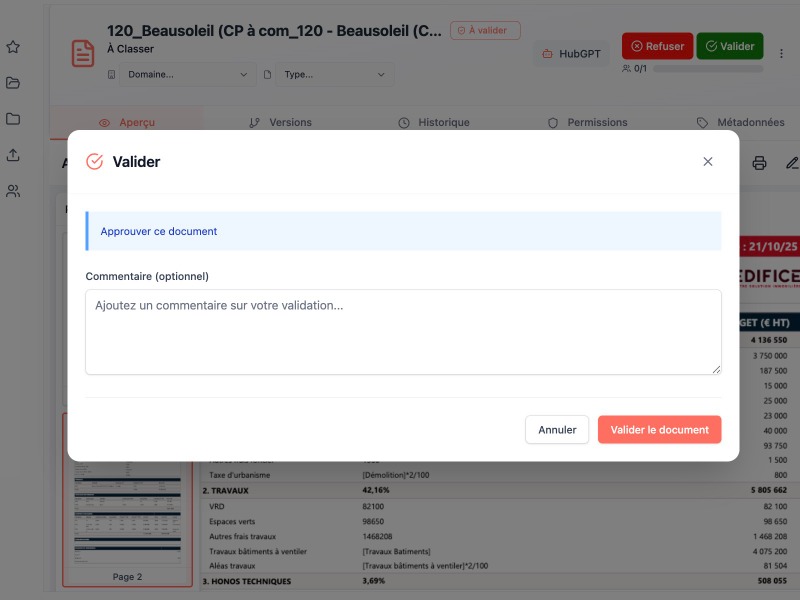Click the upload icon in the left sidebar
Viewport: 800px width, 600px height.
click(13, 155)
